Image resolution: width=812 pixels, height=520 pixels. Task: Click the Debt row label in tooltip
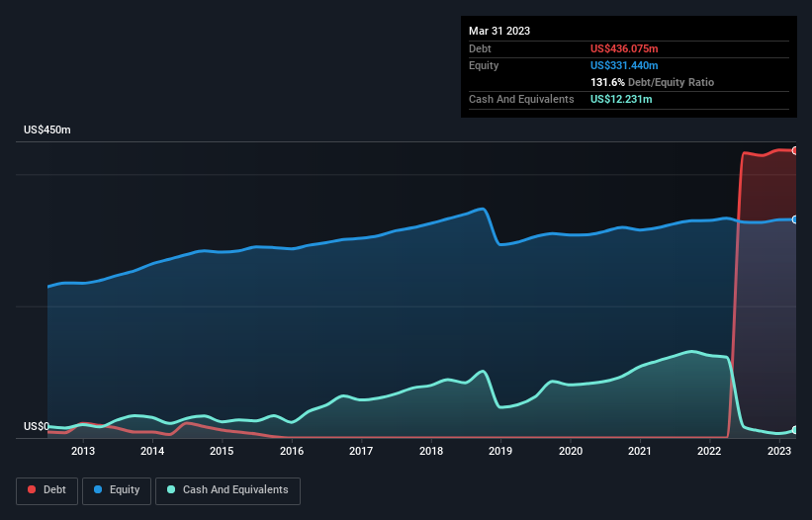[480, 48]
